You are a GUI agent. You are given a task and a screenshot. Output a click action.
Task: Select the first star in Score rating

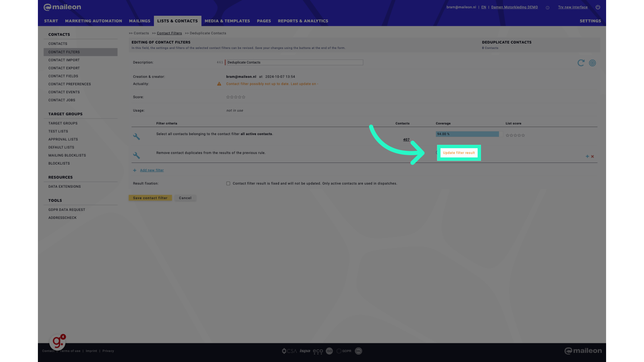click(x=227, y=97)
